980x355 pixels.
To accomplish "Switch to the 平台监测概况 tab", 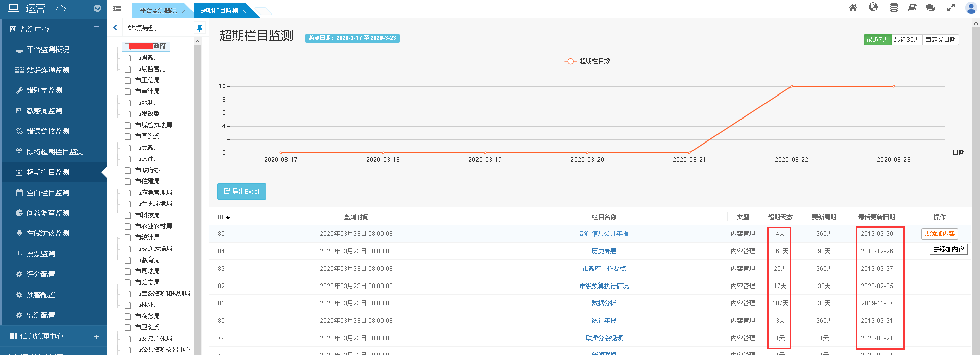I will 158,11.
